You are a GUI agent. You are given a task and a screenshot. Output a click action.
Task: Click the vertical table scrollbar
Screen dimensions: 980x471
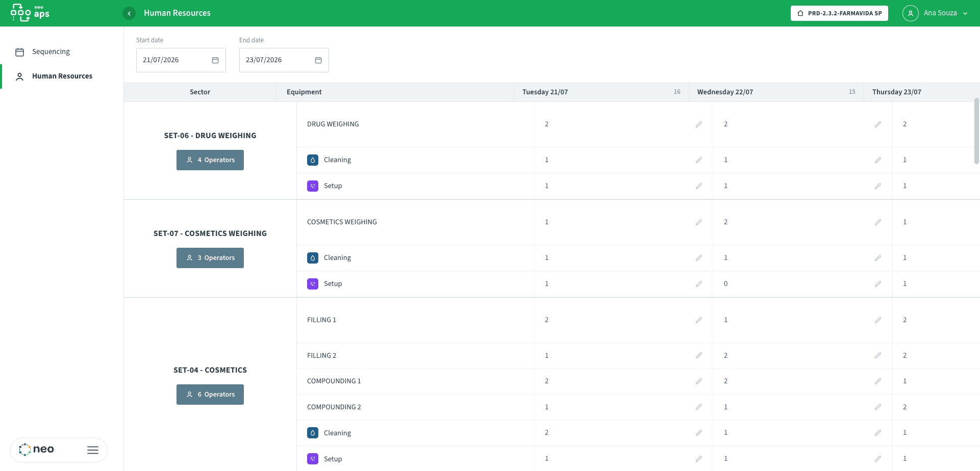(x=976, y=131)
